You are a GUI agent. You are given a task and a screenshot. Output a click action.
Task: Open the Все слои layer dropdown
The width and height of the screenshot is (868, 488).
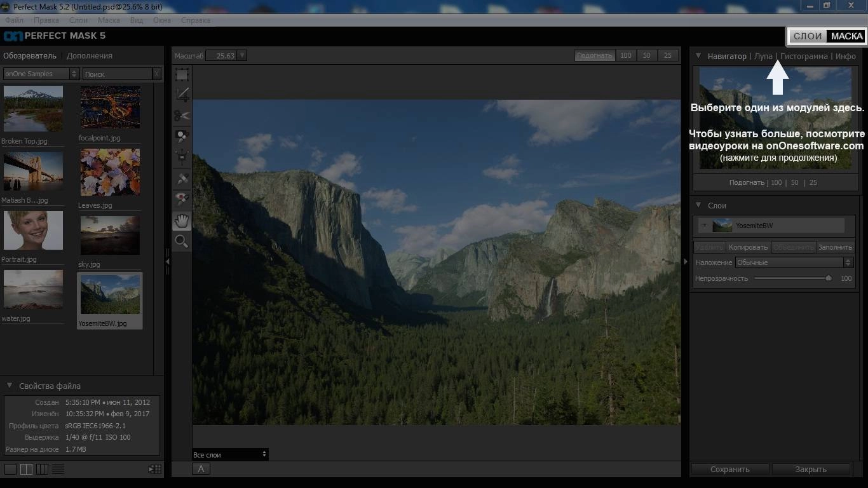230,454
